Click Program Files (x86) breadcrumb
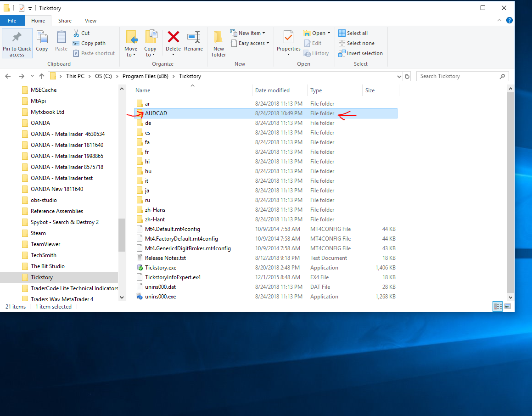This screenshot has height=416, width=532. coord(145,76)
